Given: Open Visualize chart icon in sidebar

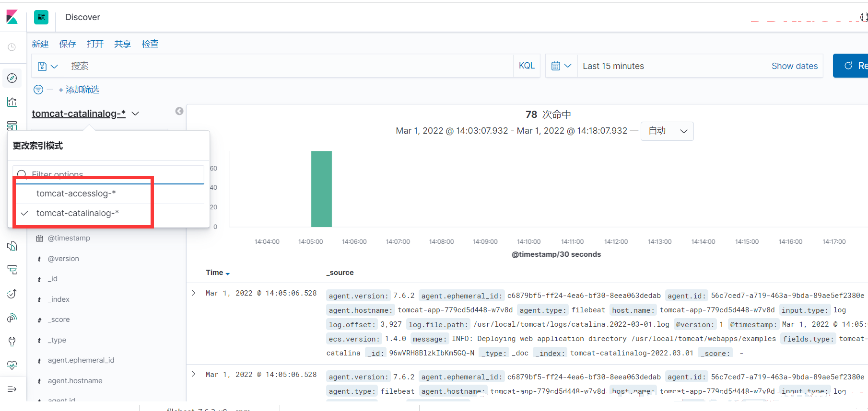Looking at the screenshot, I should (x=12, y=102).
